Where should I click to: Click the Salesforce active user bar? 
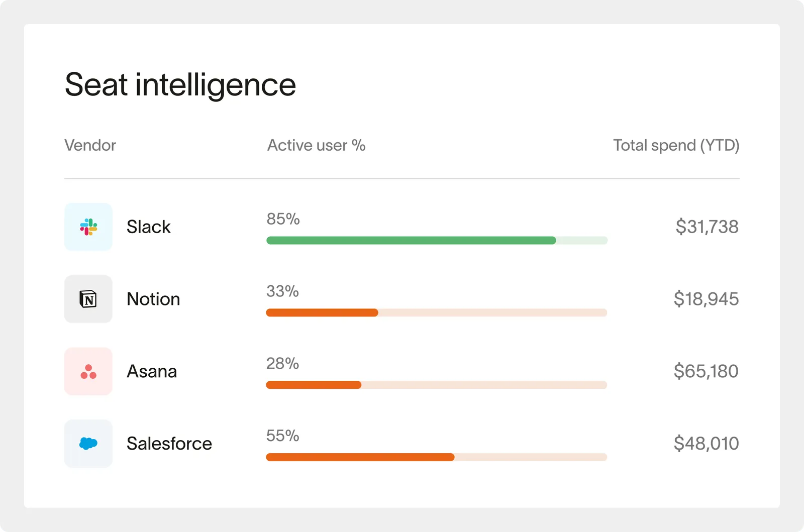point(360,457)
